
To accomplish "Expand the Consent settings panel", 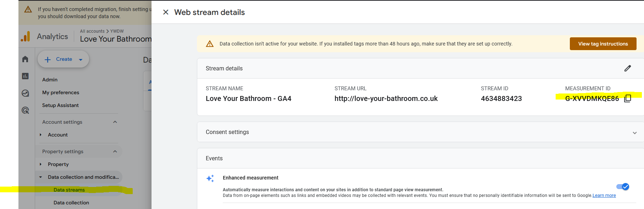I will pos(634,132).
